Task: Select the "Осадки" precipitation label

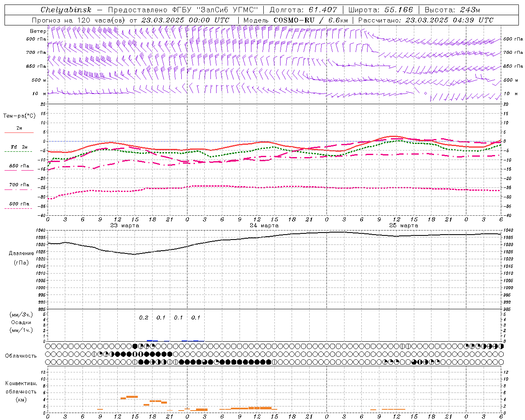Action: click(x=21, y=322)
